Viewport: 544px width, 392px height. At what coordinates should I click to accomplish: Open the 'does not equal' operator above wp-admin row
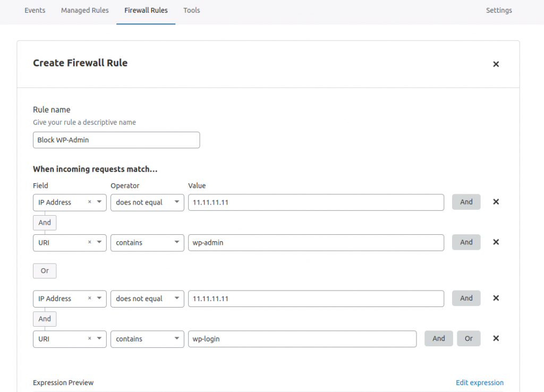click(x=147, y=202)
